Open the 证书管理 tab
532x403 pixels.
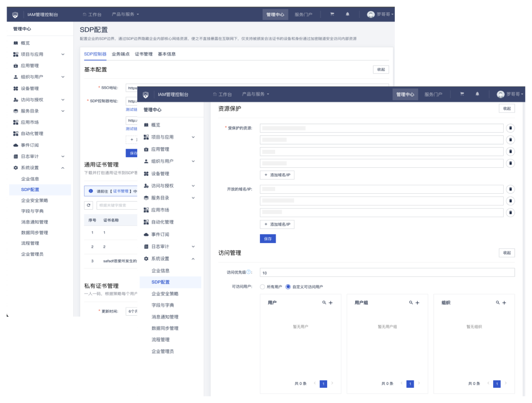pos(143,54)
